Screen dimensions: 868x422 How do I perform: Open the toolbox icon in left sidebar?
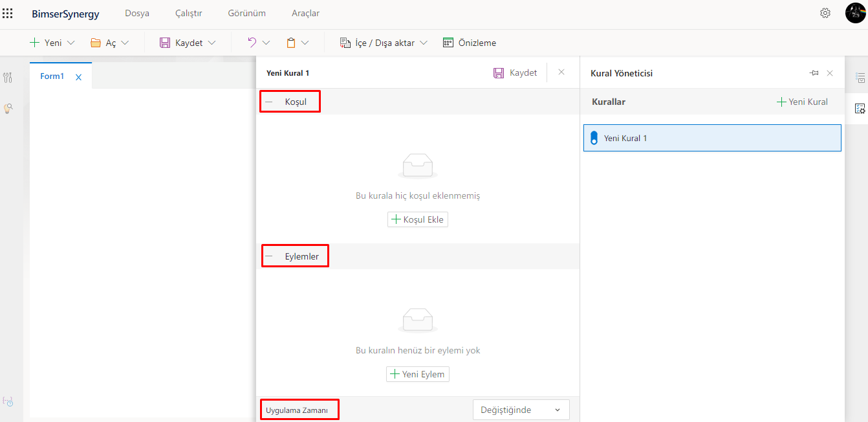tap(8, 78)
